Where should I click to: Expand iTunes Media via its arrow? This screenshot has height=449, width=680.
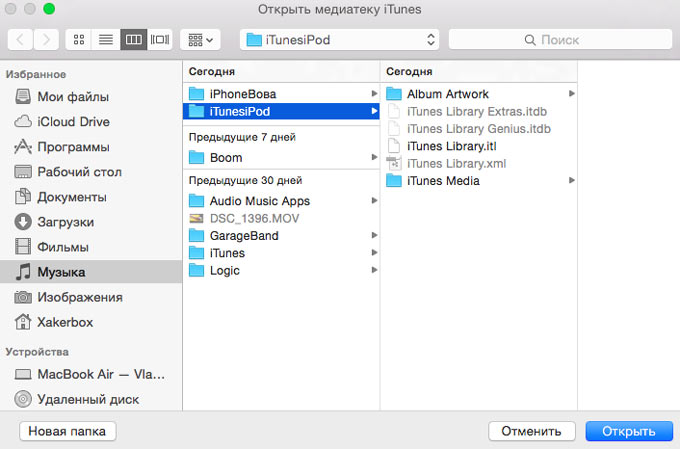(572, 180)
